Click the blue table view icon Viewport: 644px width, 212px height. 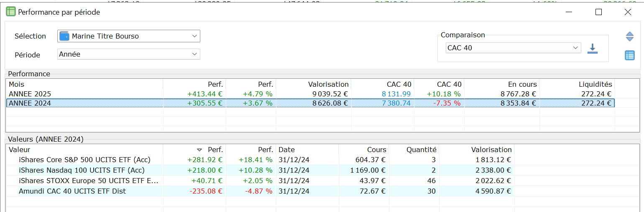click(x=630, y=55)
